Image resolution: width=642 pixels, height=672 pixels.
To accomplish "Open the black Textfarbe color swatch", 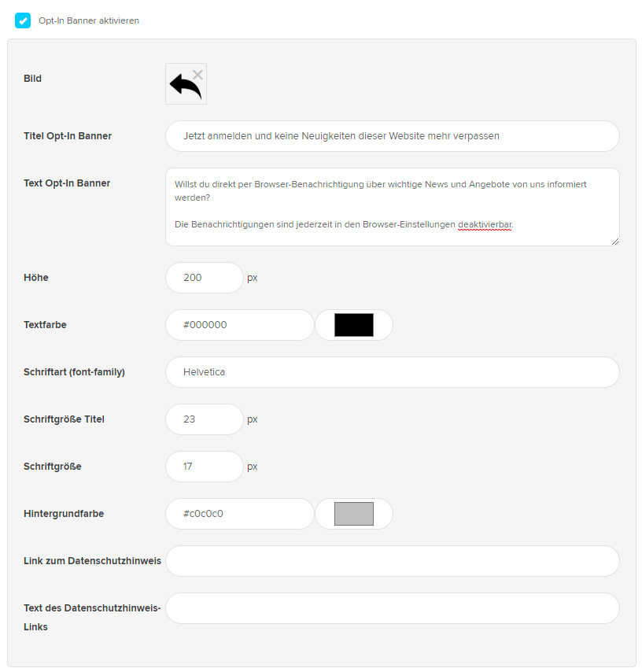I will (354, 325).
